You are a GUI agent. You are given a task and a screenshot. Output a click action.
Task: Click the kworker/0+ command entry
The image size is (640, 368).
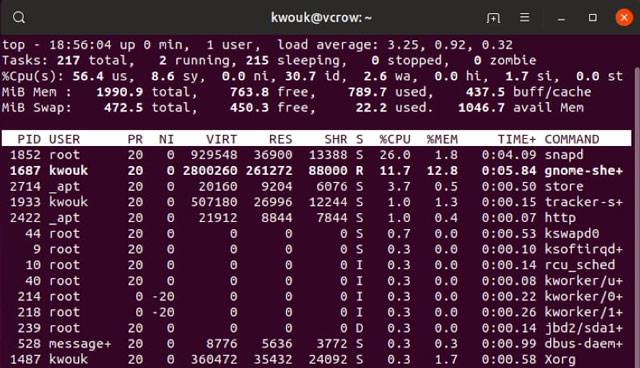point(584,297)
